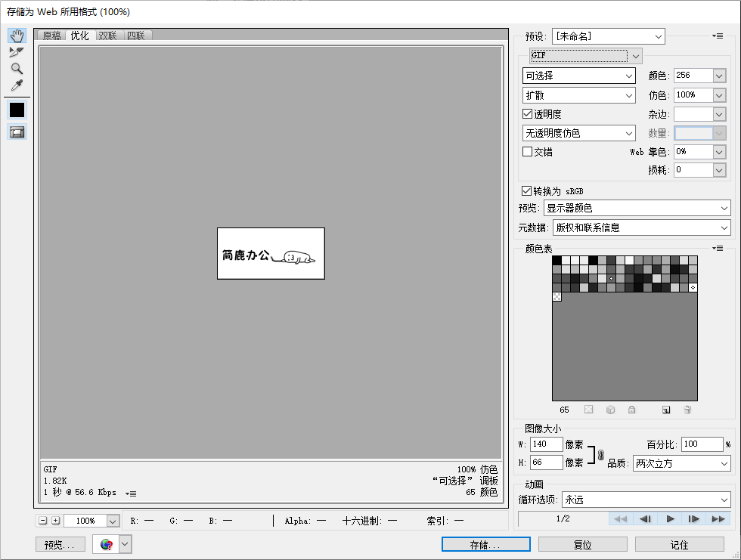The width and height of the screenshot is (741, 560).
Task: Enable the 交错 interlace checkbox
Action: (527, 151)
